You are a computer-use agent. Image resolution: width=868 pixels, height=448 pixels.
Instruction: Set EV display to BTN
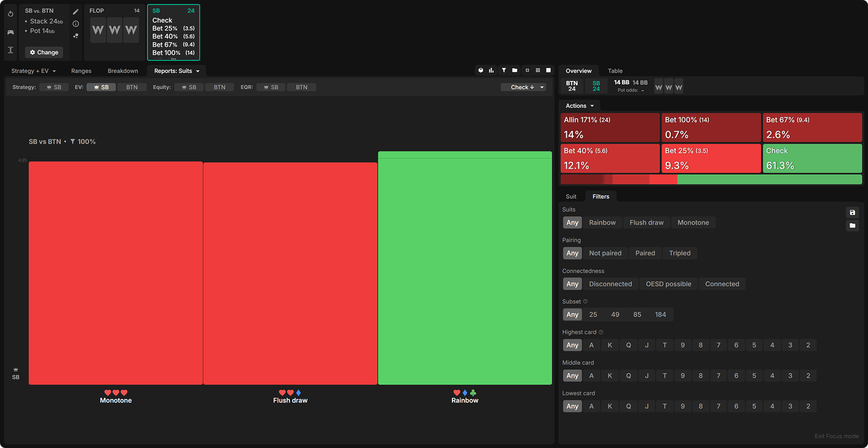pos(132,87)
